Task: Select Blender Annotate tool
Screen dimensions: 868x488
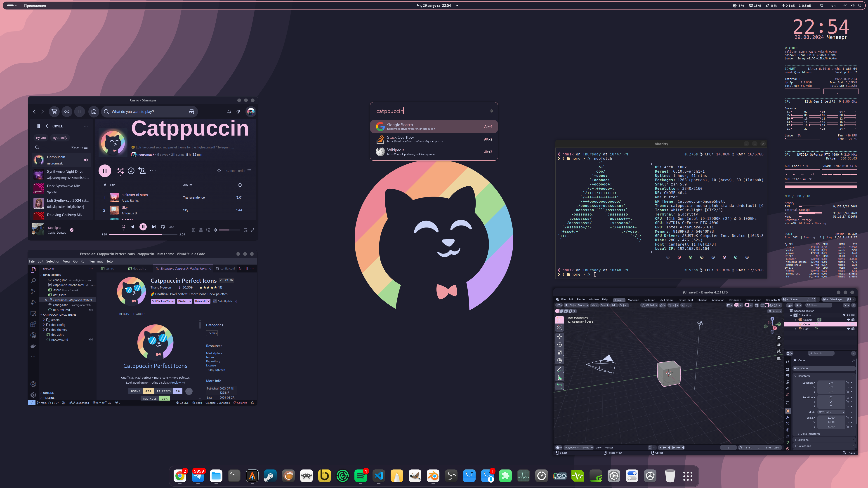Action: pos(560,369)
